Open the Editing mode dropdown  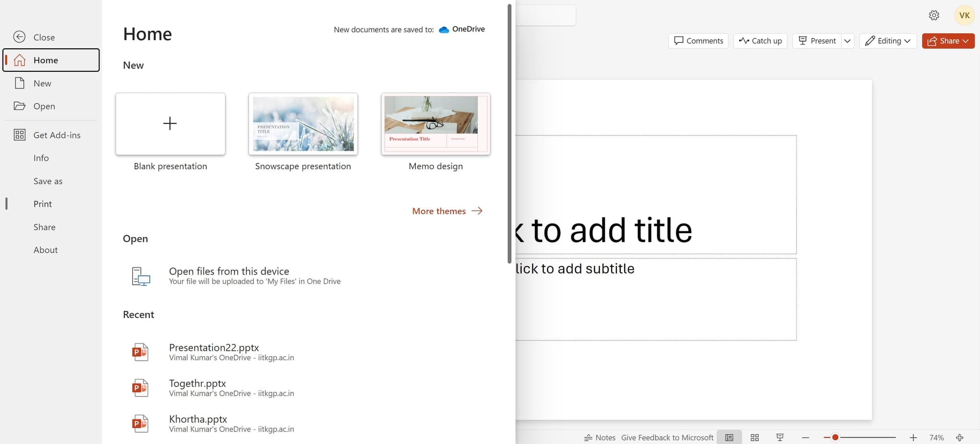point(888,41)
